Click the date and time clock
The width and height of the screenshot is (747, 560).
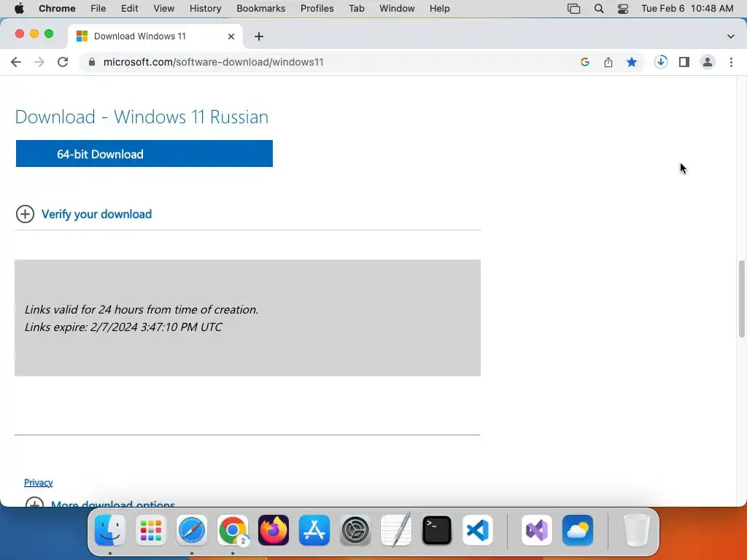pos(687,9)
